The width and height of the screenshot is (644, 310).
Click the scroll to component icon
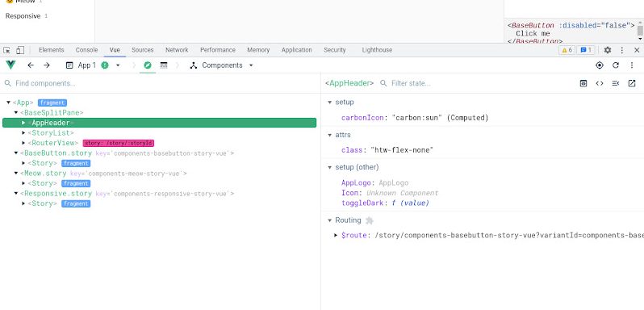[583, 83]
